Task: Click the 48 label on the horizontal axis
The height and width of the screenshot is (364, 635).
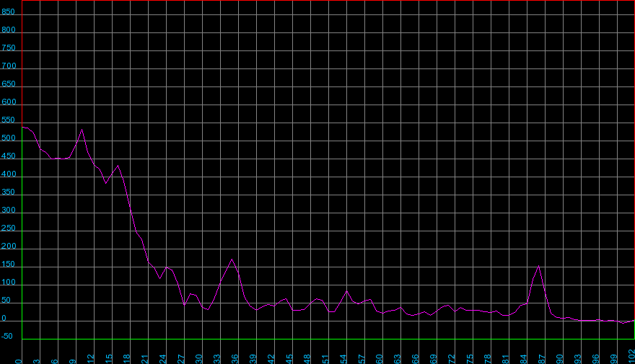Action: click(x=307, y=359)
